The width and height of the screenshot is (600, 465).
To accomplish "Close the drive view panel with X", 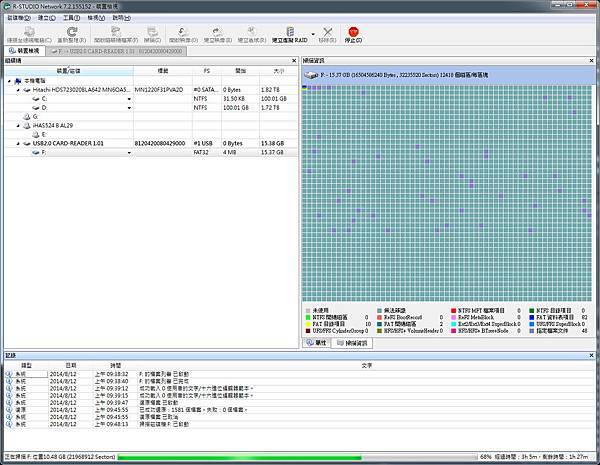I will pyautogui.click(x=294, y=62).
